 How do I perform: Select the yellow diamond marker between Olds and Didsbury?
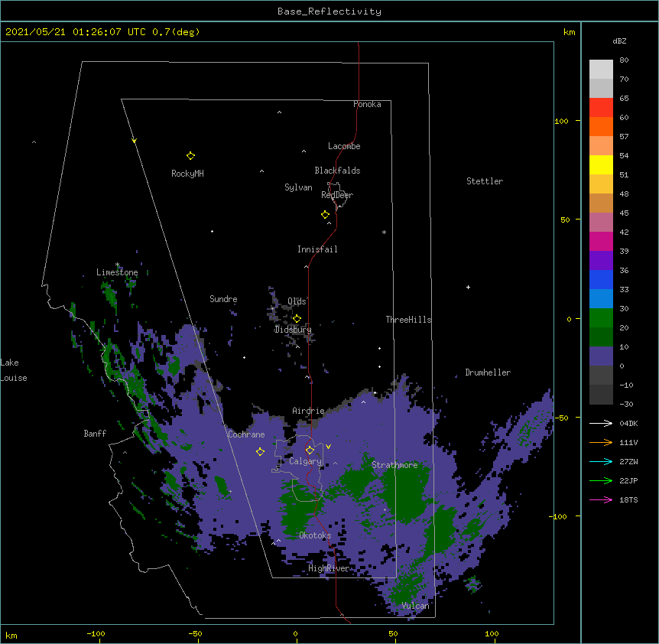point(297,319)
